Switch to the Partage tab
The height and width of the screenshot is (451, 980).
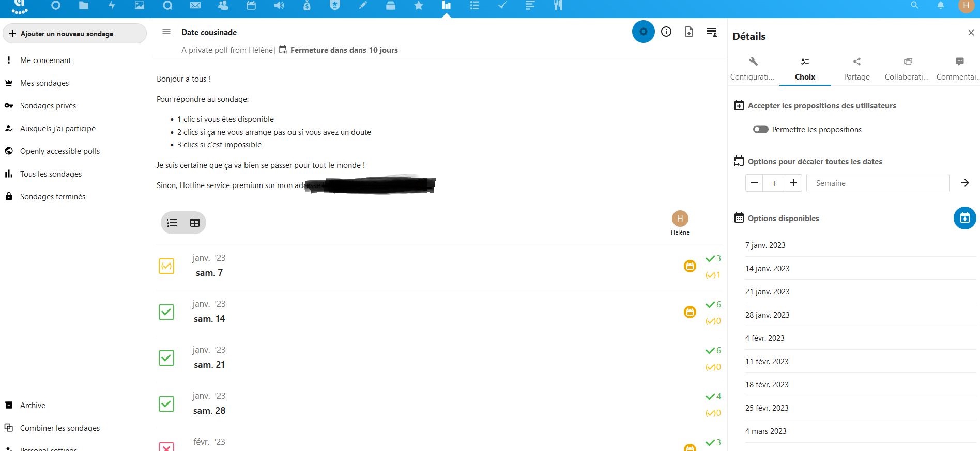(x=856, y=69)
